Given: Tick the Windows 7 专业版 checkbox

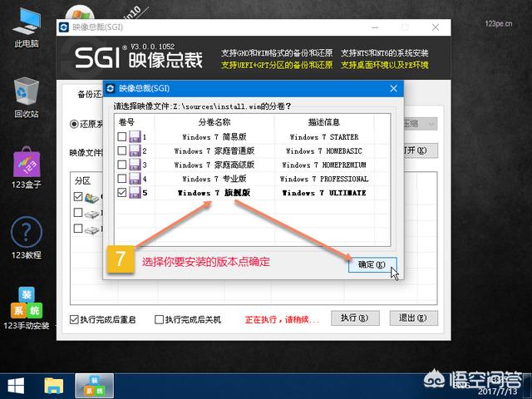Looking at the screenshot, I should point(122,179).
